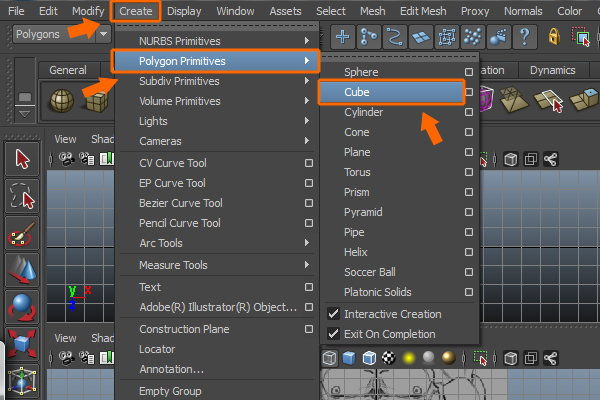Click the camera icon in upper viewport
Screen dimensions: 600x400
coord(67,159)
